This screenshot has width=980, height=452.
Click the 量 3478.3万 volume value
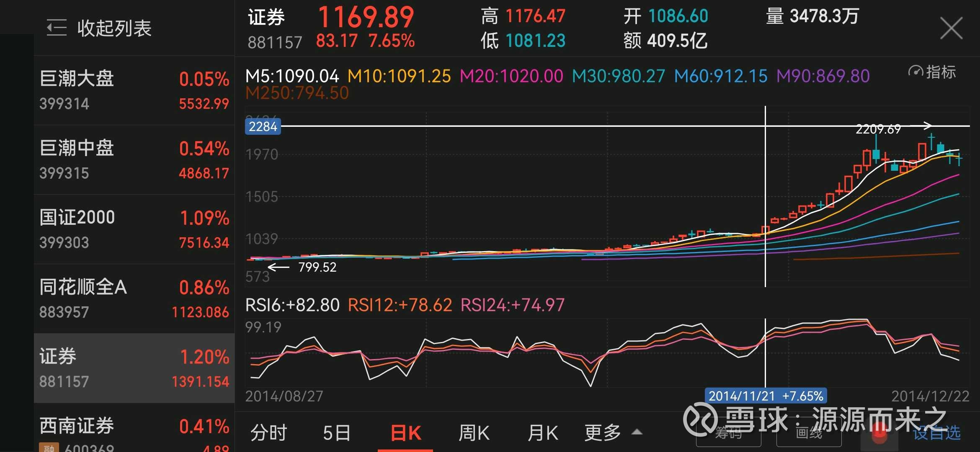click(812, 16)
